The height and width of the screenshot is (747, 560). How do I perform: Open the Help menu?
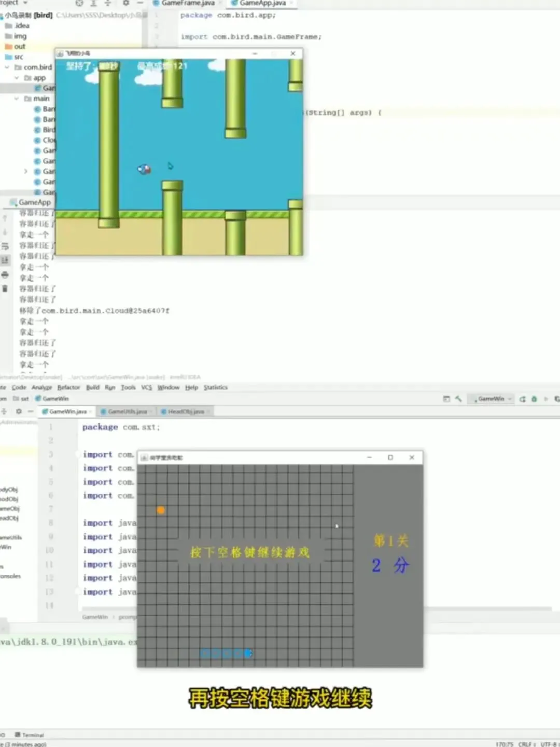[x=191, y=388]
